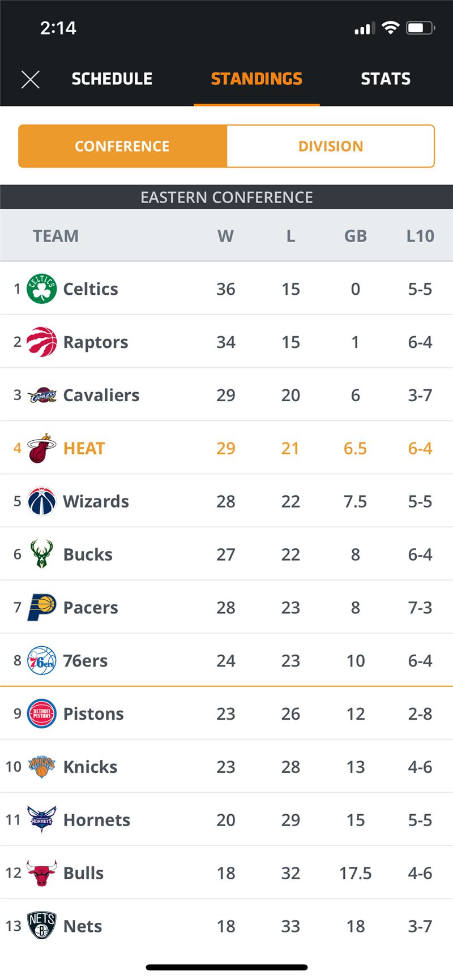The image size is (453, 980).
Task: Open the Schedule tab
Action: tap(112, 79)
